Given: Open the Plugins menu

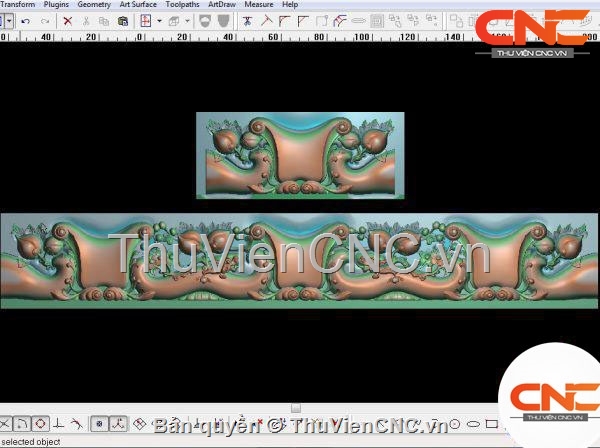Looking at the screenshot, I should (56, 5).
